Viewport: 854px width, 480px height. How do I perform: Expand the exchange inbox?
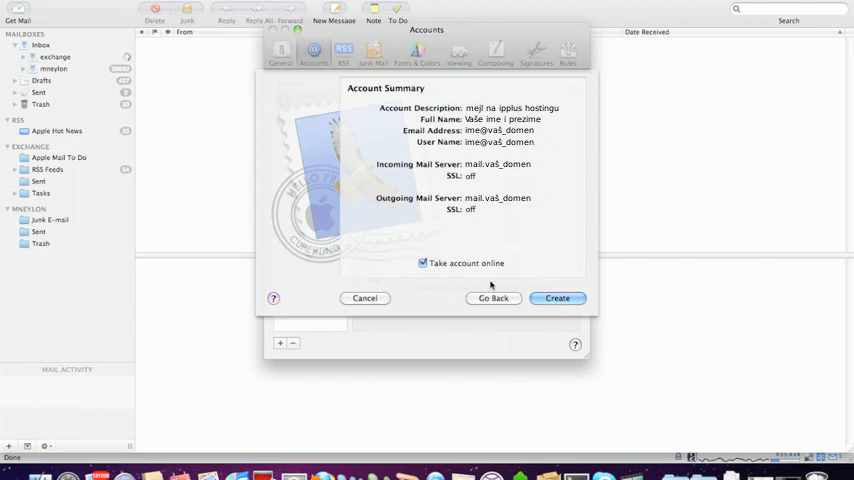[23, 57]
